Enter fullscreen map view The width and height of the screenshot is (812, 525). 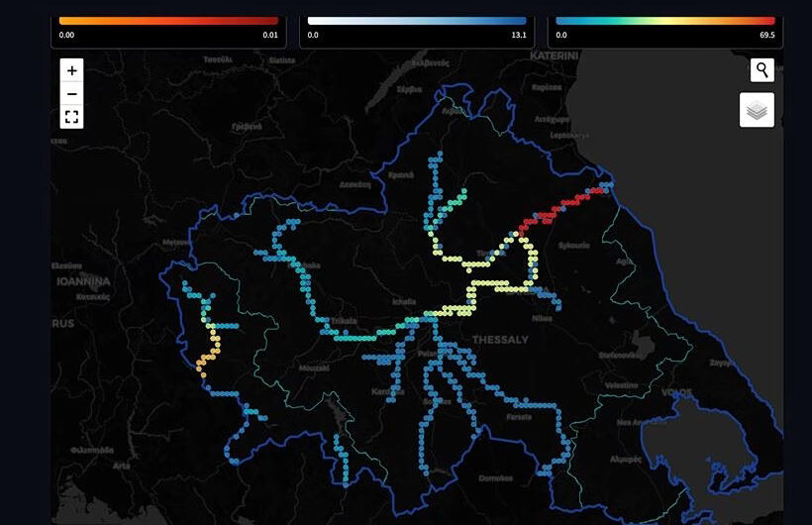[x=72, y=117]
